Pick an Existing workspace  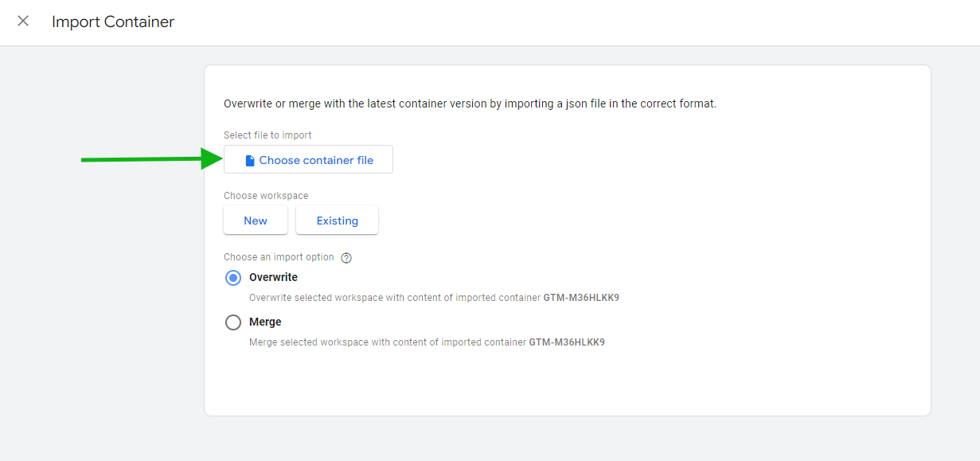[x=337, y=221]
